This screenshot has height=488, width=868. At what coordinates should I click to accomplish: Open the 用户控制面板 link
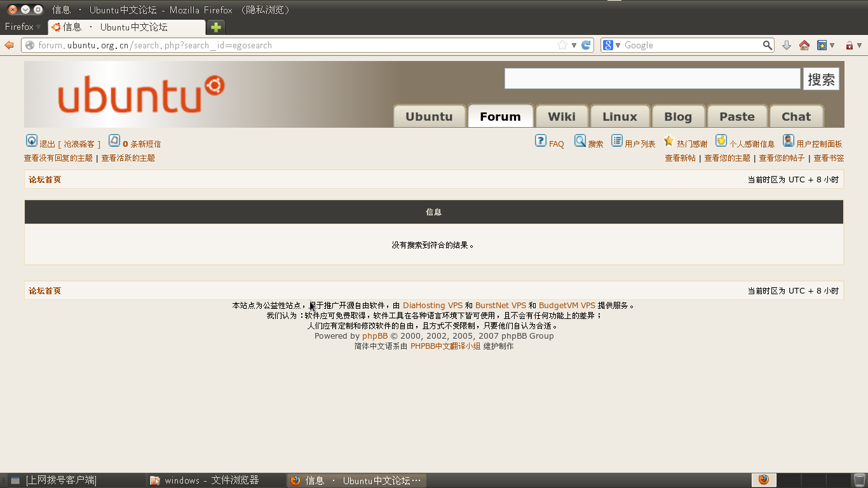(819, 144)
